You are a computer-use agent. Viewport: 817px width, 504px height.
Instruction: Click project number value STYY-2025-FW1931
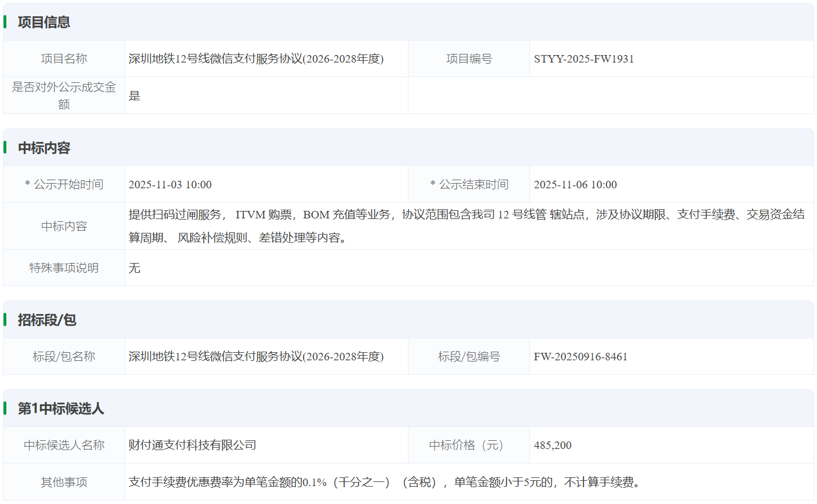tap(583, 59)
